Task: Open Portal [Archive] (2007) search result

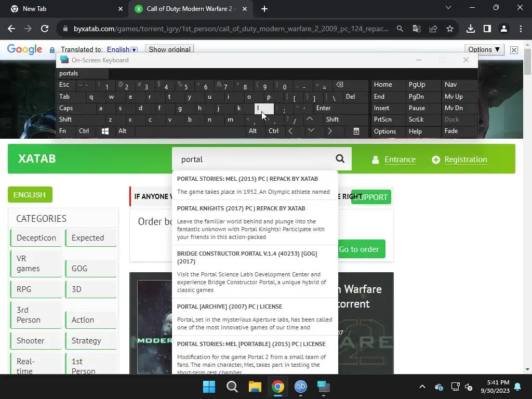Action: tap(255, 316)
